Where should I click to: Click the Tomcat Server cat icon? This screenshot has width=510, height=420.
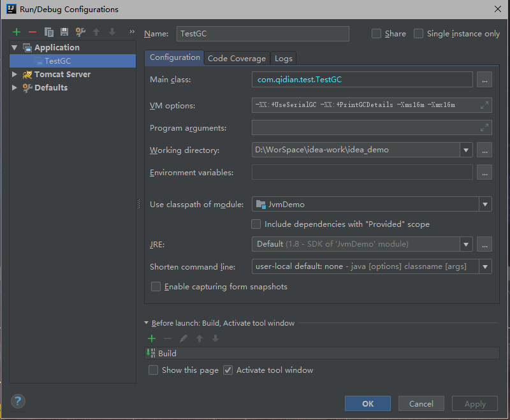click(x=27, y=75)
